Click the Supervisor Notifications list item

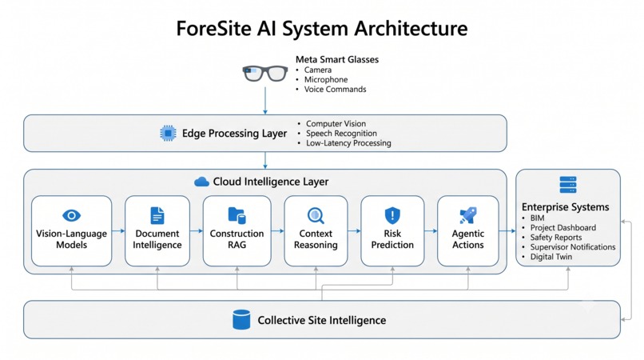(573, 247)
